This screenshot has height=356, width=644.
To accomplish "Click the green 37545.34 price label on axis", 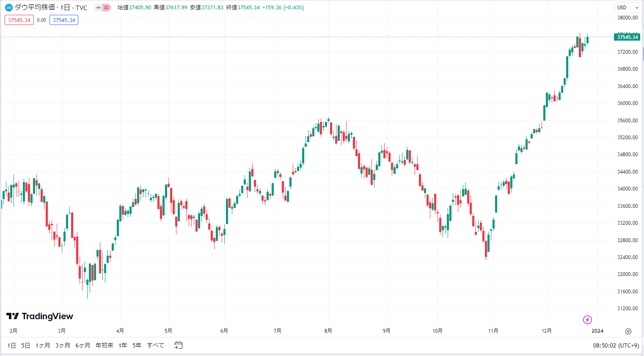I will coord(627,37).
